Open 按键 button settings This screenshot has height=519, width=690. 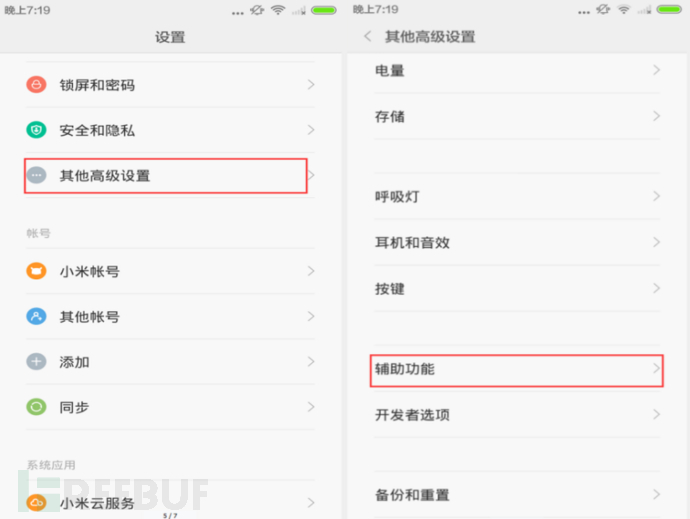pyautogui.click(x=517, y=289)
